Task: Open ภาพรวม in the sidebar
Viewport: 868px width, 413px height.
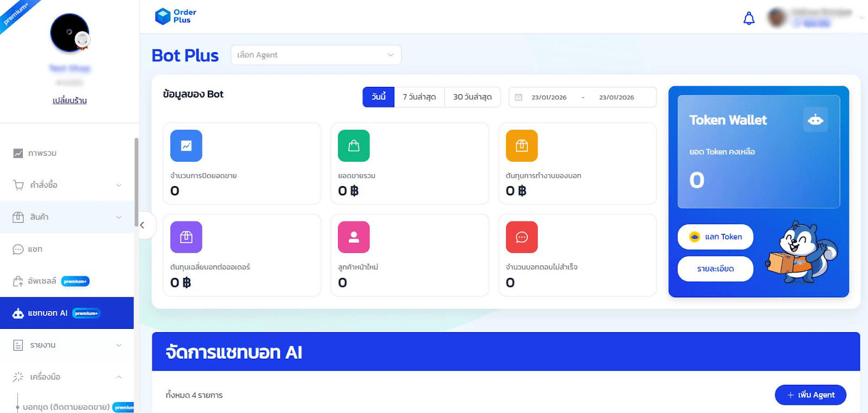Action: 42,154
